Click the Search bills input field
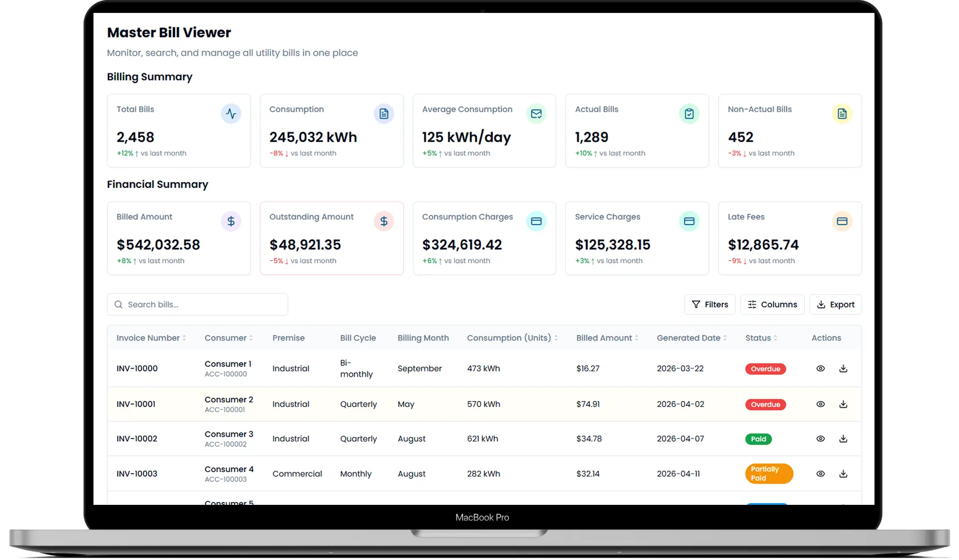The image size is (959, 560). click(197, 304)
